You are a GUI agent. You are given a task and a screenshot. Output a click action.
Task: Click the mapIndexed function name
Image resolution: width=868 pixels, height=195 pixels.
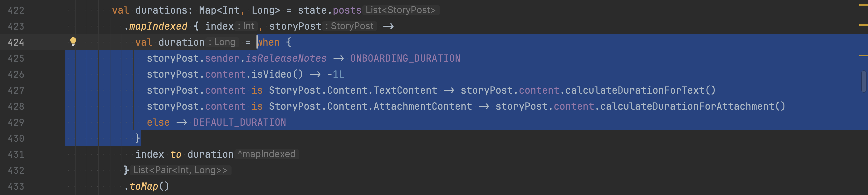click(158, 26)
